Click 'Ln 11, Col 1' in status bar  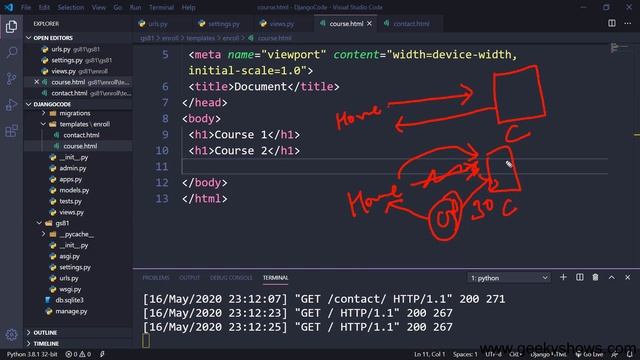pyautogui.click(x=429, y=354)
